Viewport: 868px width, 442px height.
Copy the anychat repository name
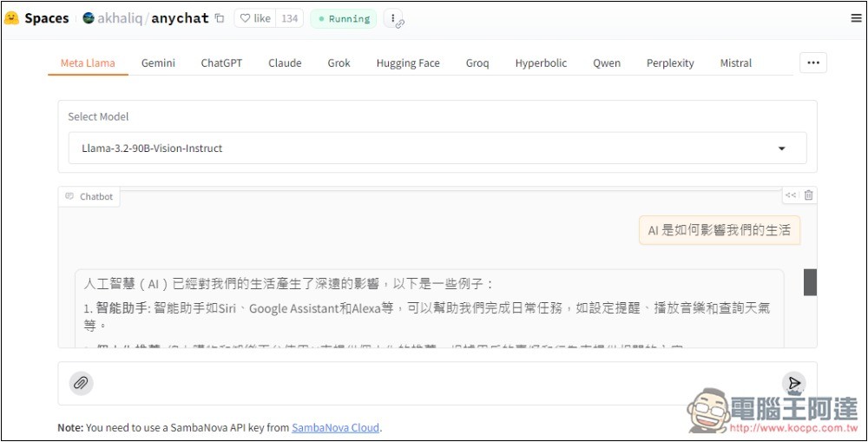(x=220, y=18)
